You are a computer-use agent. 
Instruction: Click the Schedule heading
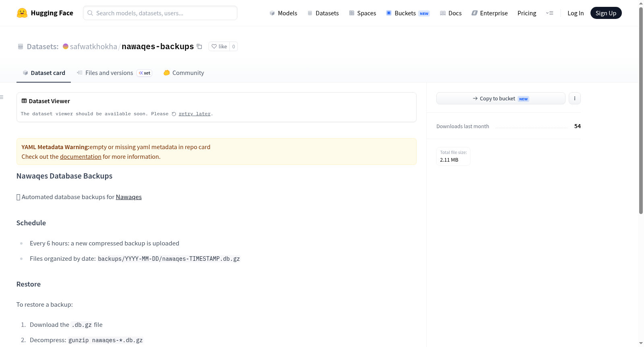(31, 223)
